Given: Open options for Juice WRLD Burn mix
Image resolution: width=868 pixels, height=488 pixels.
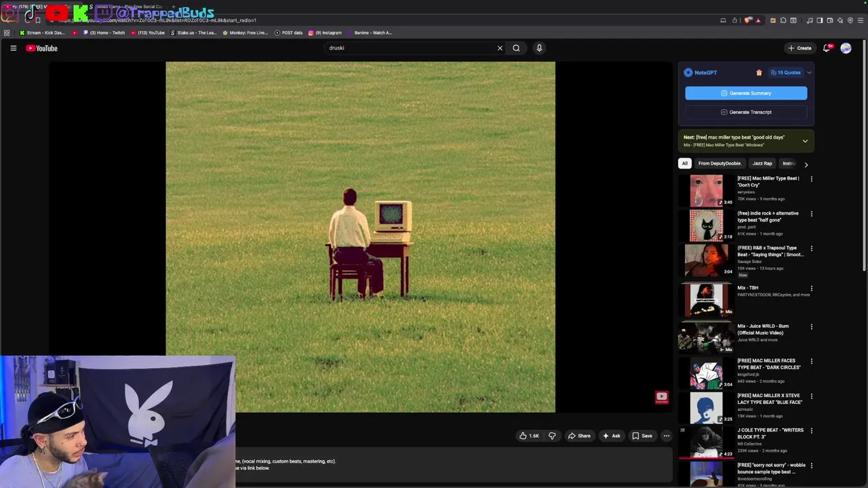Looking at the screenshot, I should tap(811, 327).
